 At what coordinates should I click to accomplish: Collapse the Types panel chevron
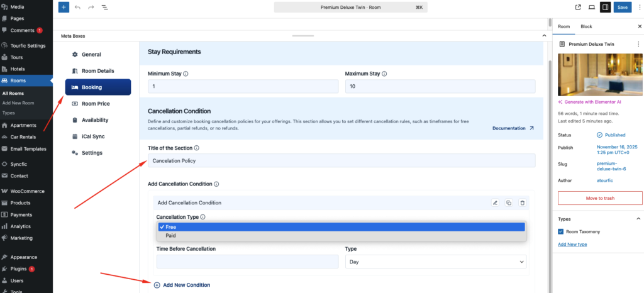click(x=638, y=219)
